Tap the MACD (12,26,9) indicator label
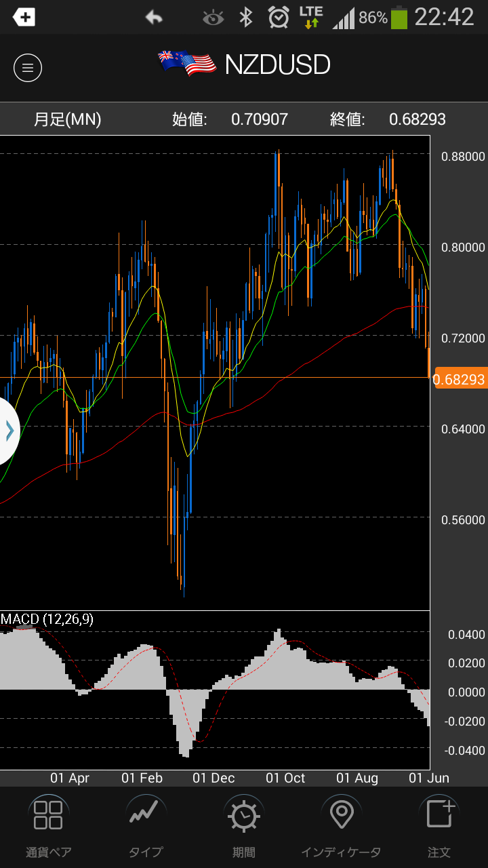 [47, 619]
